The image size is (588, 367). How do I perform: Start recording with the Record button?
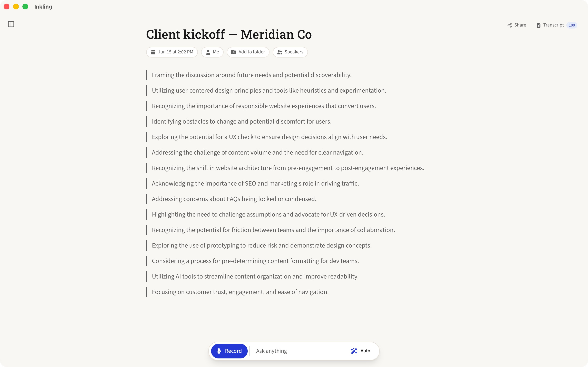coord(229,351)
